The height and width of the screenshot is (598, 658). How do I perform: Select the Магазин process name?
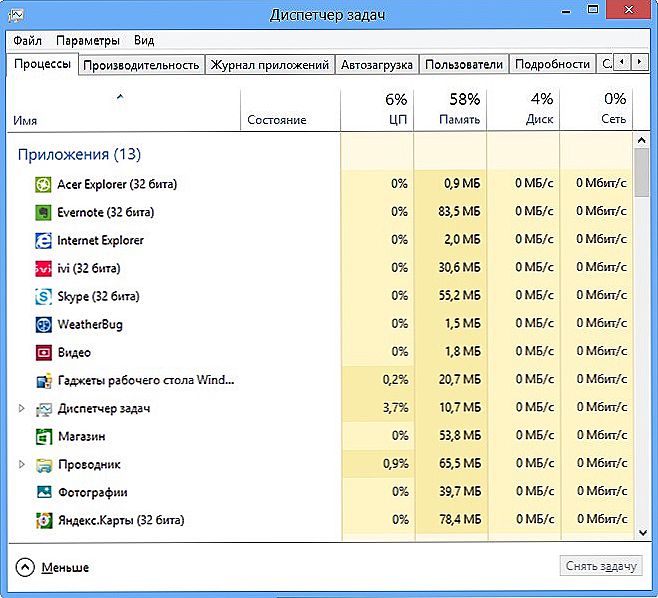tap(81, 436)
